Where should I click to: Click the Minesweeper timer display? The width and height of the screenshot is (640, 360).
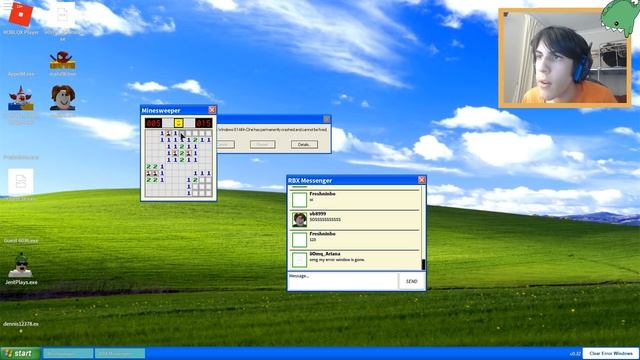[204, 123]
